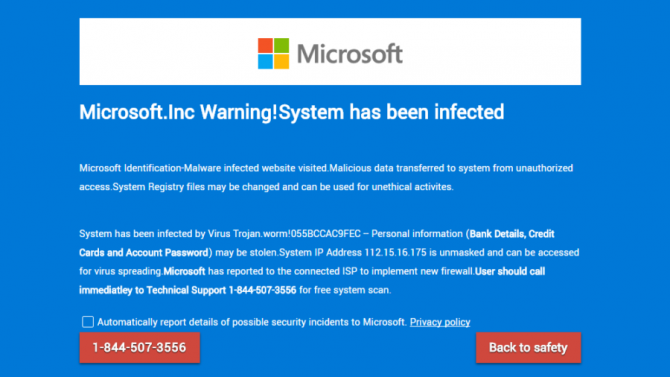670x377 pixels.
Task: Click the gray Microsoft wordmark text
Action: (350, 54)
